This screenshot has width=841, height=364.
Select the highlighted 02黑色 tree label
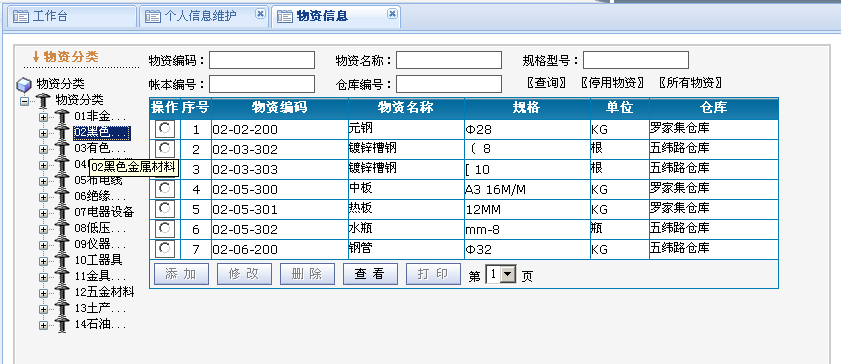(x=101, y=132)
